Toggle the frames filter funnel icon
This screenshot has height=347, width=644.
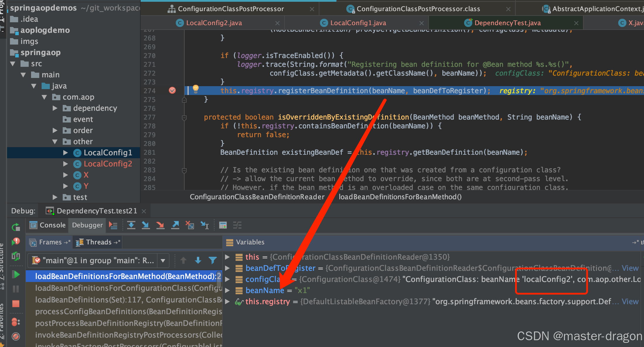(x=212, y=260)
